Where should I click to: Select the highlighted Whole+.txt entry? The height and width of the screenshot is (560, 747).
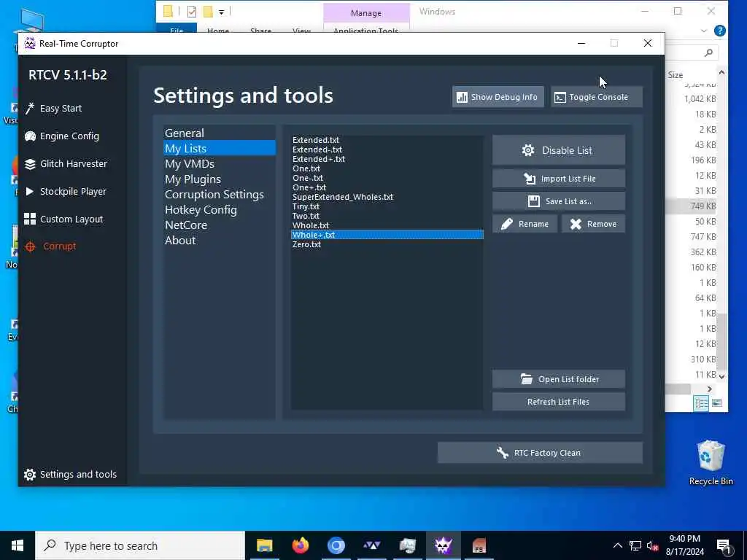click(x=387, y=235)
